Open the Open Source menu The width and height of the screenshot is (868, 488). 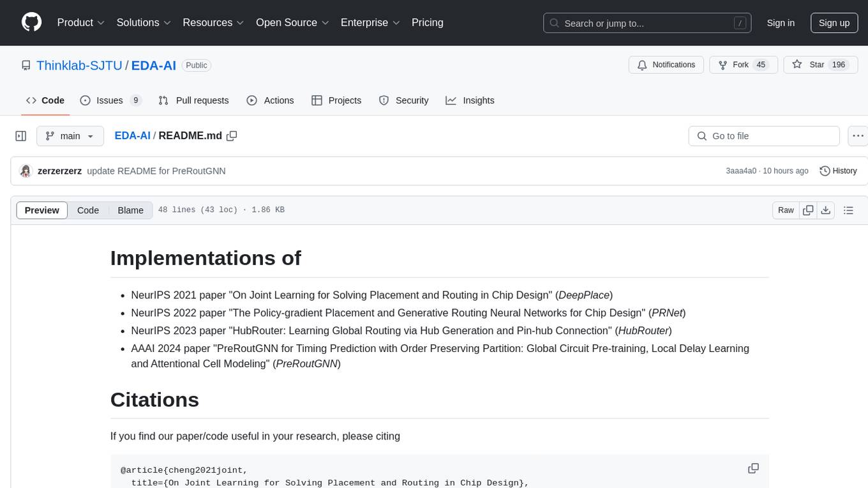click(292, 22)
